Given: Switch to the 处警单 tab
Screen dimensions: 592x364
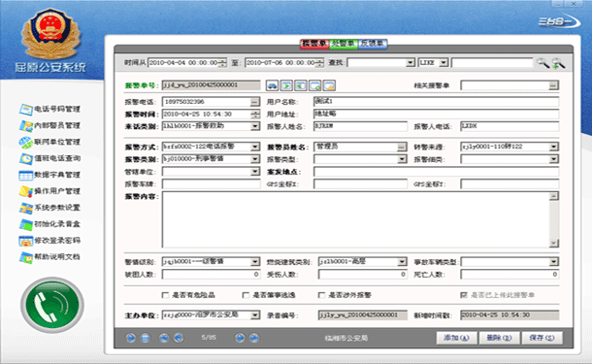Looking at the screenshot, I should click(344, 44).
